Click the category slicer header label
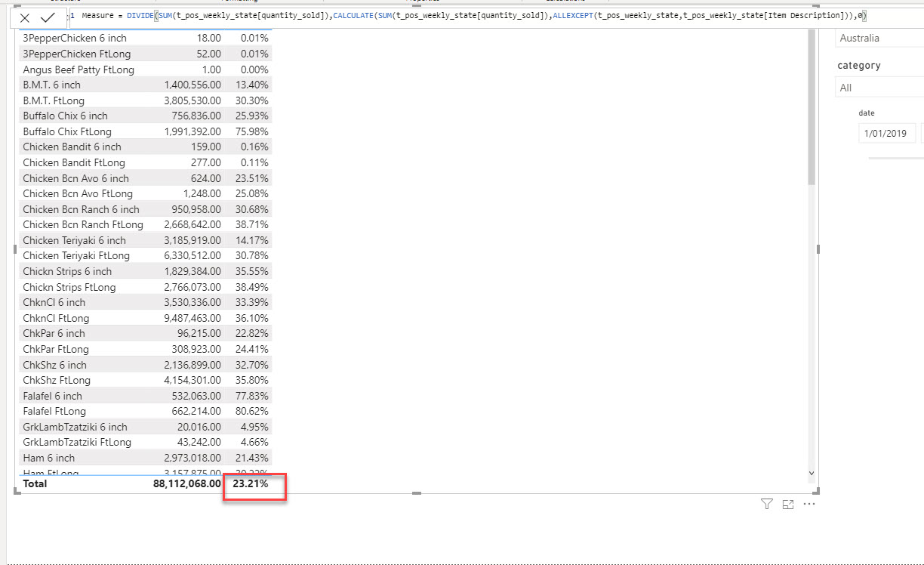 (x=859, y=66)
